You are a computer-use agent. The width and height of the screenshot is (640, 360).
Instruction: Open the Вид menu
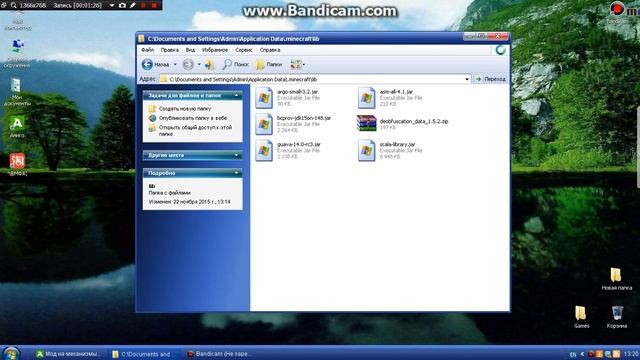[190, 50]
